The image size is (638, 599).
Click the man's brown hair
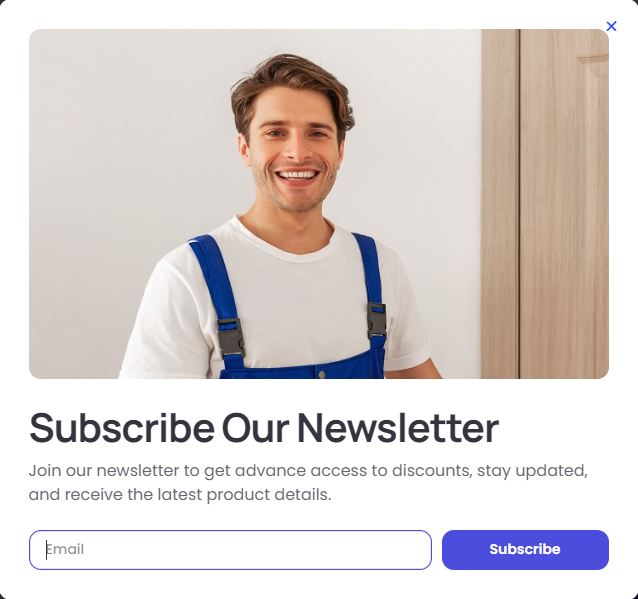(x=291, y=87)
